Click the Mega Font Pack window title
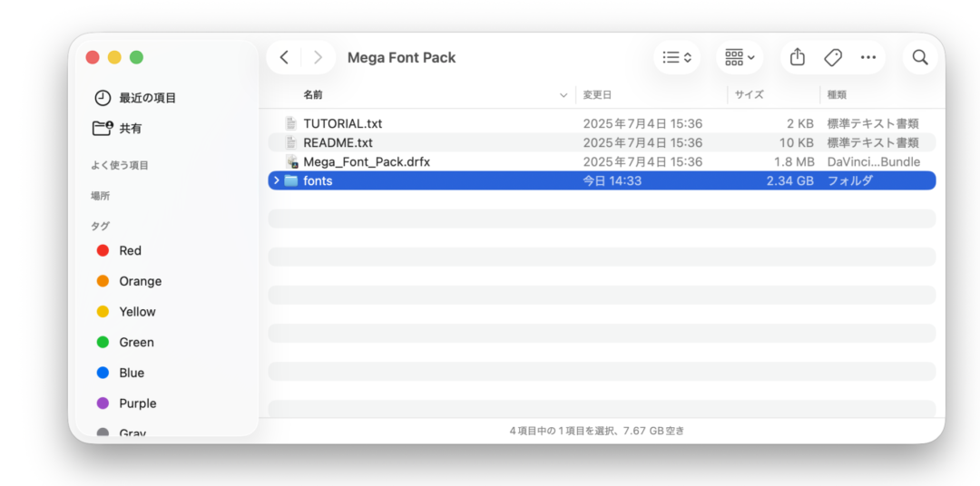 pyautogui.click(x=401, y=57)
